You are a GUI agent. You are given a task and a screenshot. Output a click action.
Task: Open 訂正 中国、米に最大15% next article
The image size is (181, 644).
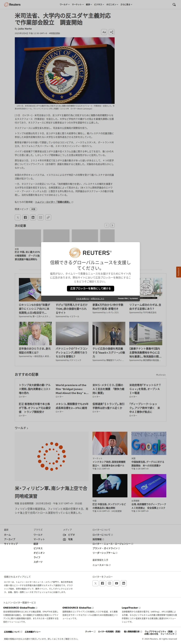27,256
